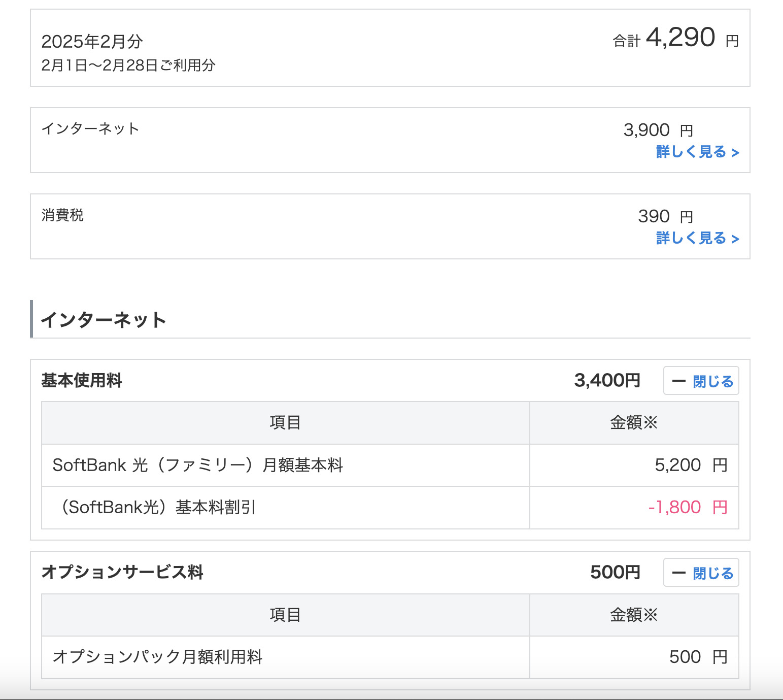Click the minus icon beside オプションサービス料 閉じる
The width and height of the screenshot is (783, 700).
tap(678, 573)
